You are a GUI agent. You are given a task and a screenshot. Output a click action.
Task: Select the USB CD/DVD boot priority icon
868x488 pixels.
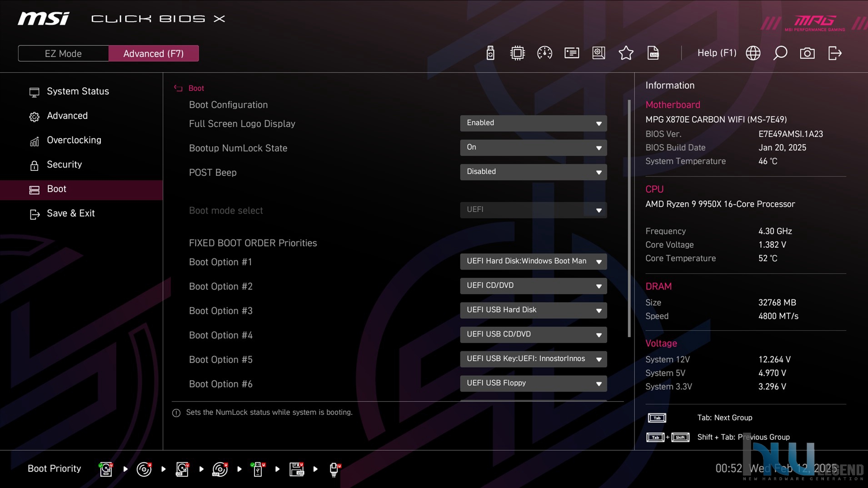pyautogui.click(x=220, y=469)
